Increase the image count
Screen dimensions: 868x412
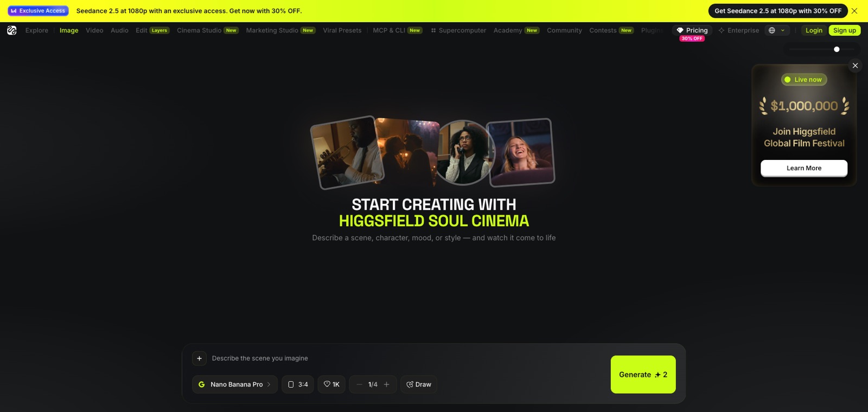coord(387,384)
